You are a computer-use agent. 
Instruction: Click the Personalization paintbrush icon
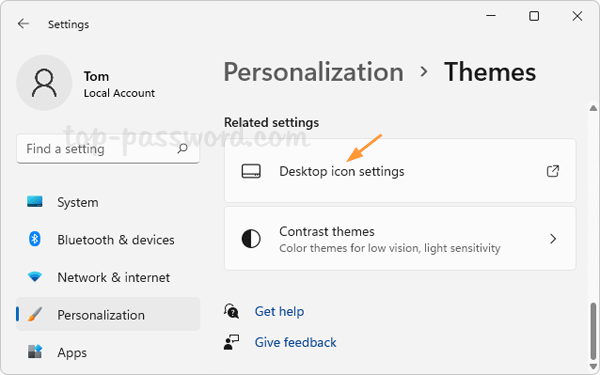click(35, 315)
